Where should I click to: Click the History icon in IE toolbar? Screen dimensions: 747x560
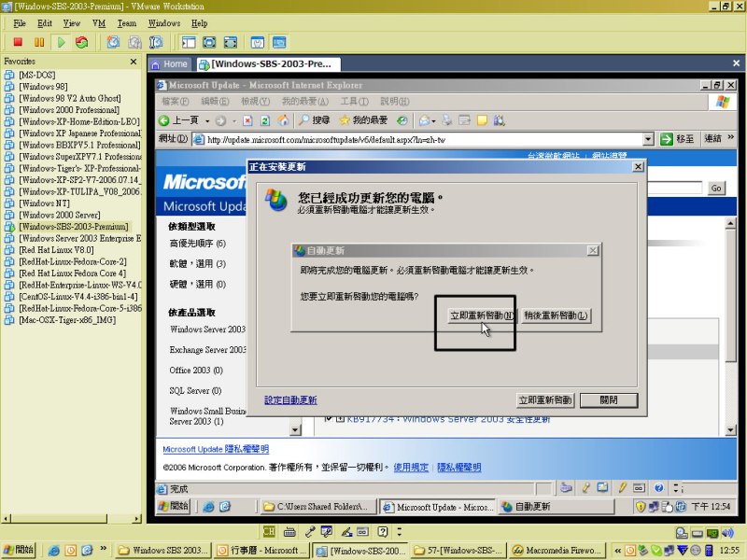[402, 120]
